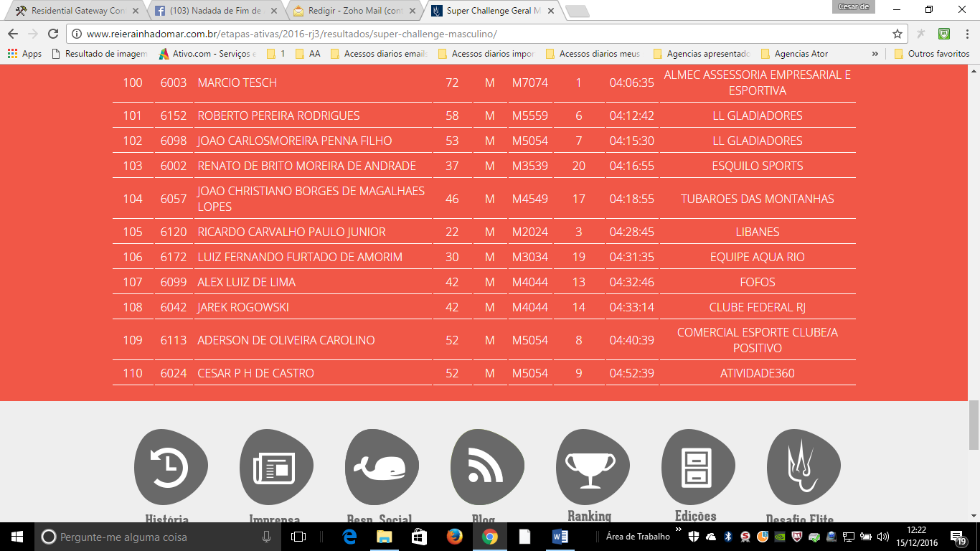
Task: Reload the page with the refresh button
Action: click(x=52, y=34)
